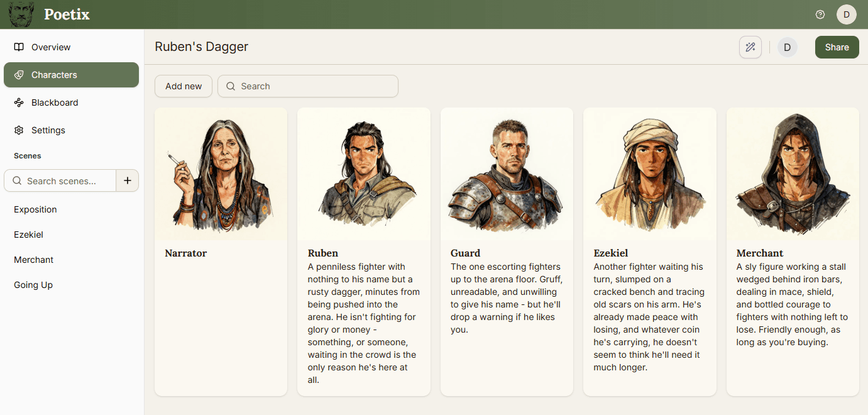The height and width of the screenshot is (415, 868).
Task: Share the Ruben's Dagger project
Action: 837,47
